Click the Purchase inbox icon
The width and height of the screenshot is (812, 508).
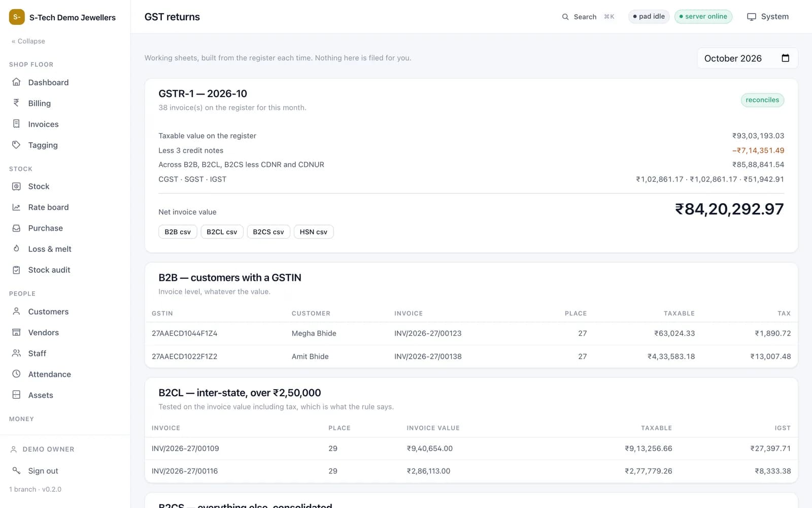click(x=16, y=228)
